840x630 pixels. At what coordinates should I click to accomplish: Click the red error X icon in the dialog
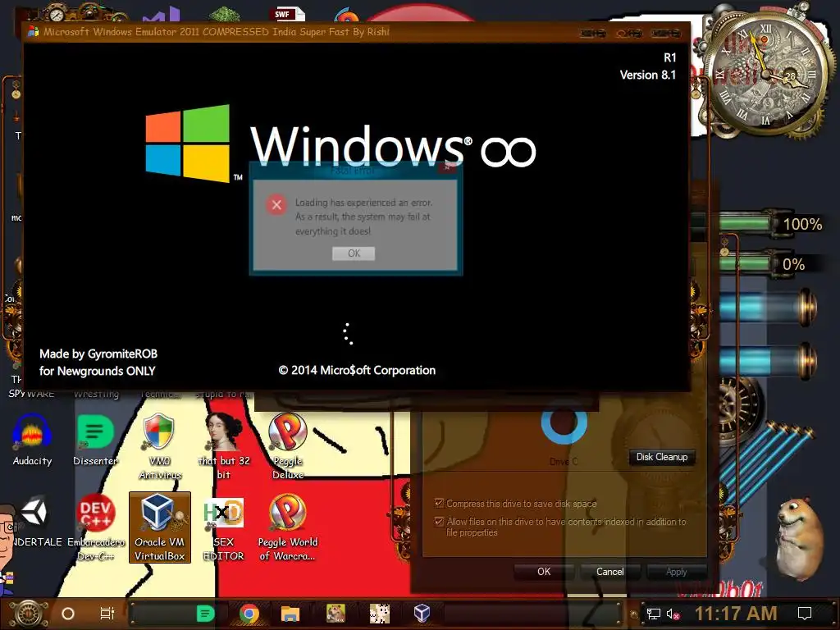[x=276, y=204]
